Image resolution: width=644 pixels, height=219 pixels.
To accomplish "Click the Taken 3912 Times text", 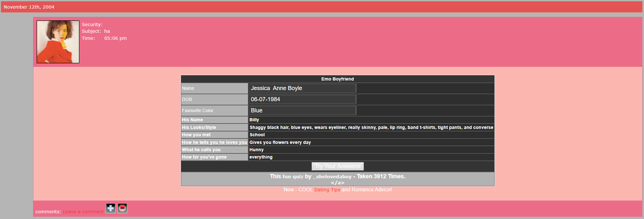I will 381,176.
